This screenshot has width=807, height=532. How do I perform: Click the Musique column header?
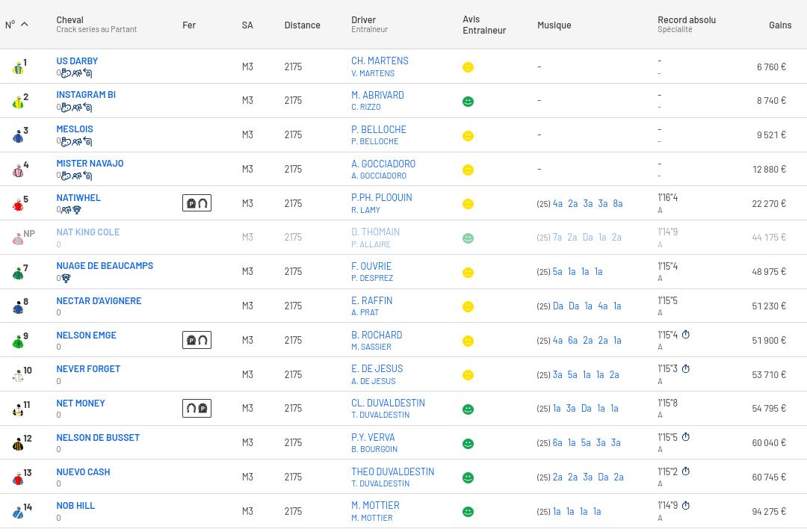coord(554,25)
